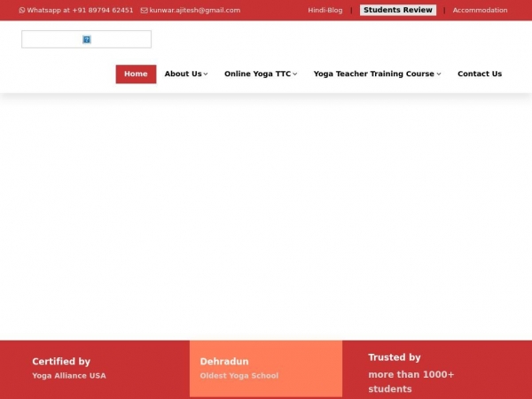Image resolution: width=532 pixels, height=399 pixels.
Task: Select the Home menu item
Action: click(x=136, y=74)
